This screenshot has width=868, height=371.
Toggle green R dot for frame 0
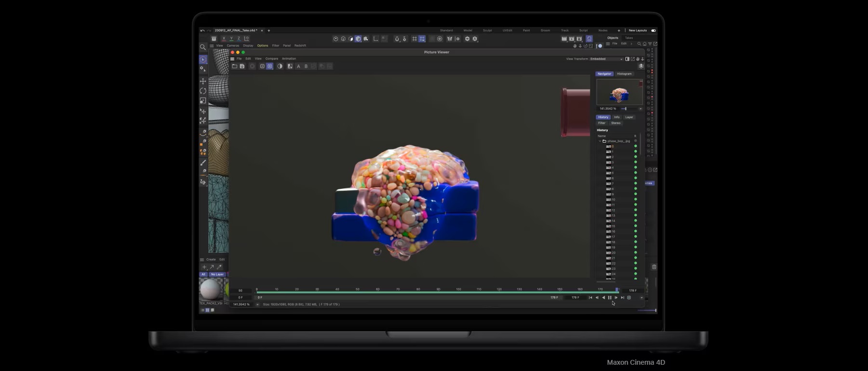tap(635, 146)
